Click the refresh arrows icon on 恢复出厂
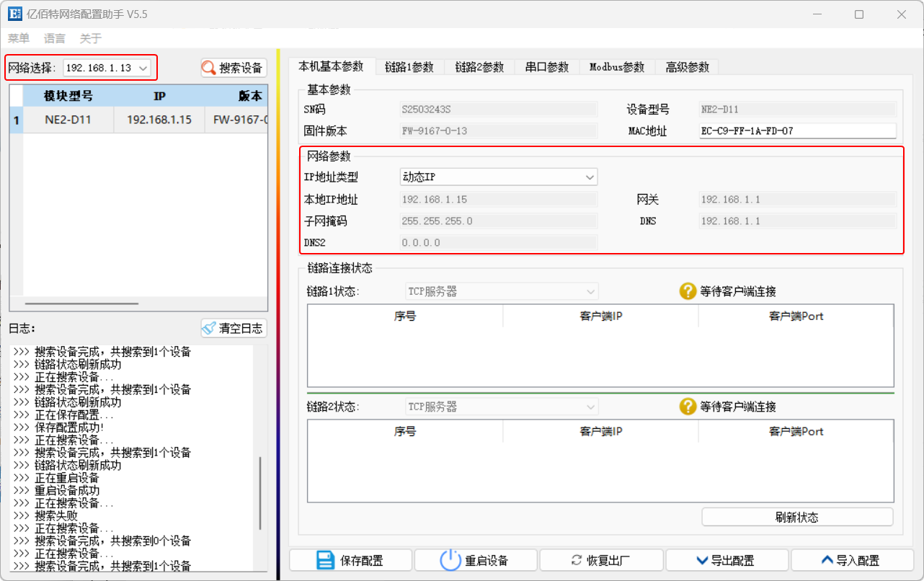This screenshot has width=924, height=581. point(577,560)
